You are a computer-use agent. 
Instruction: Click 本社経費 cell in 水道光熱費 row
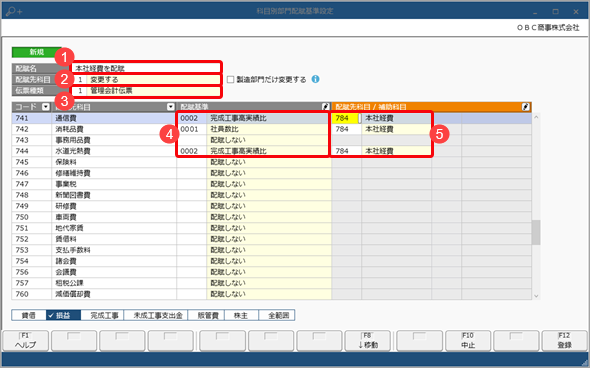(x=397, y=151)
